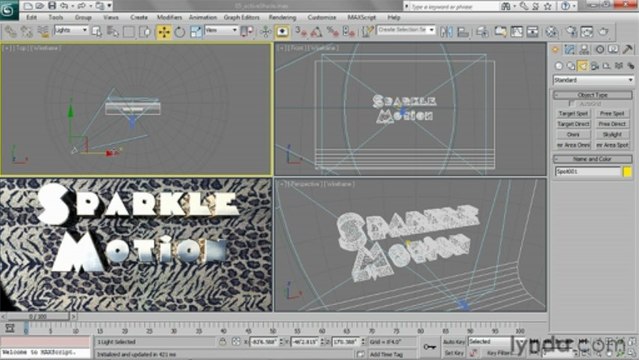Activate the Select and Rotate tool

180,32
